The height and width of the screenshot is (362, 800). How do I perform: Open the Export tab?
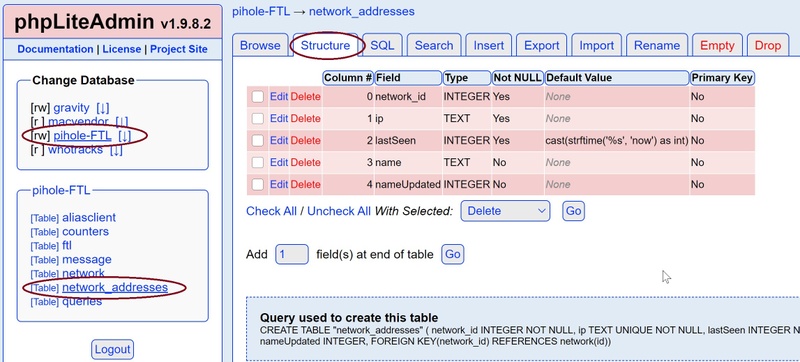pyautogui.click(x=542, y=45)
